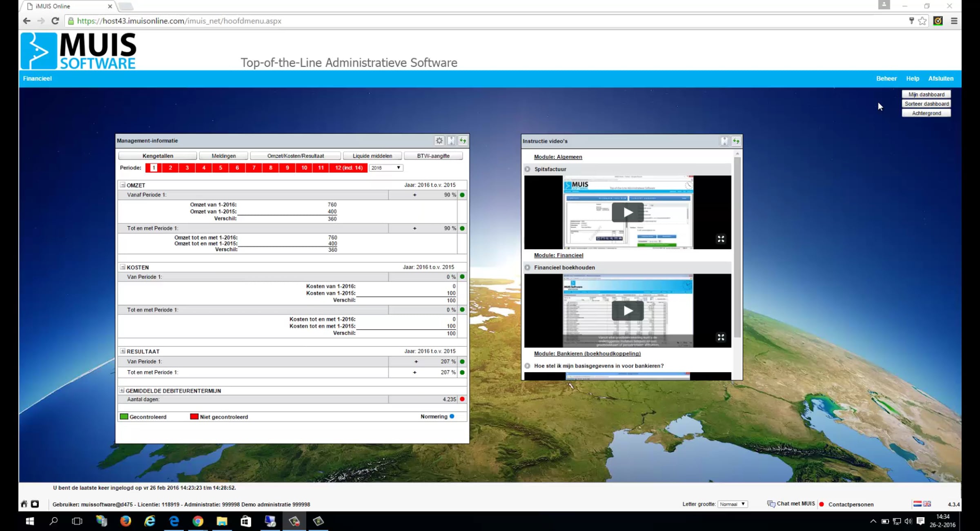This screenshot has width=980, height=531.
Task: Refresh the Instructie video's panel
Action: pos(736,141)
